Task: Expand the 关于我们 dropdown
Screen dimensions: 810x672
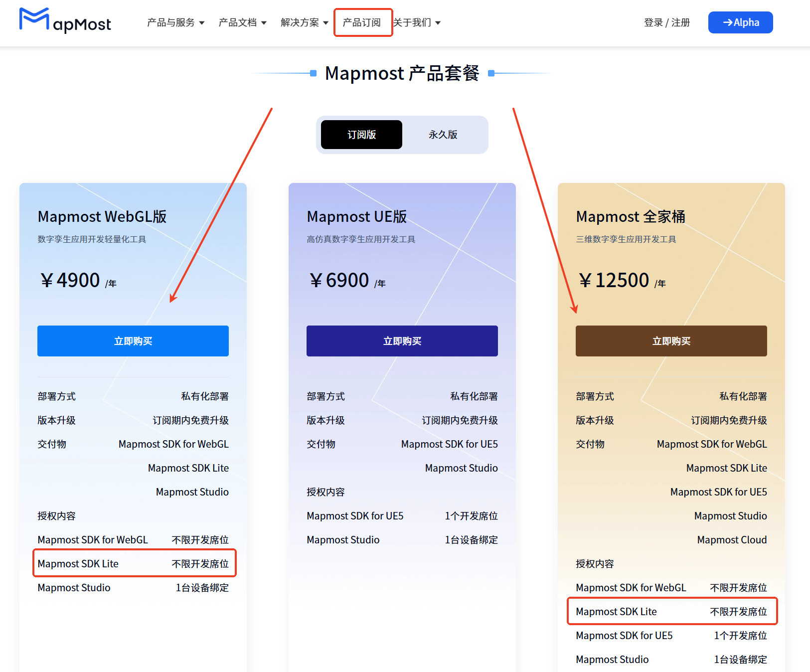Action: point(417,22)
